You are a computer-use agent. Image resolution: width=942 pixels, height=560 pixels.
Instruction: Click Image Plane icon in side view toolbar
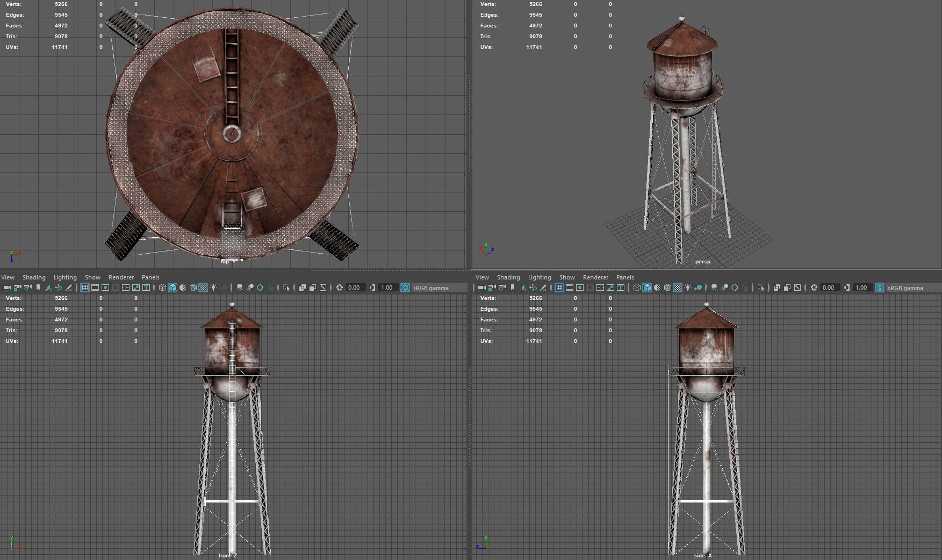(x=523, y=288)
